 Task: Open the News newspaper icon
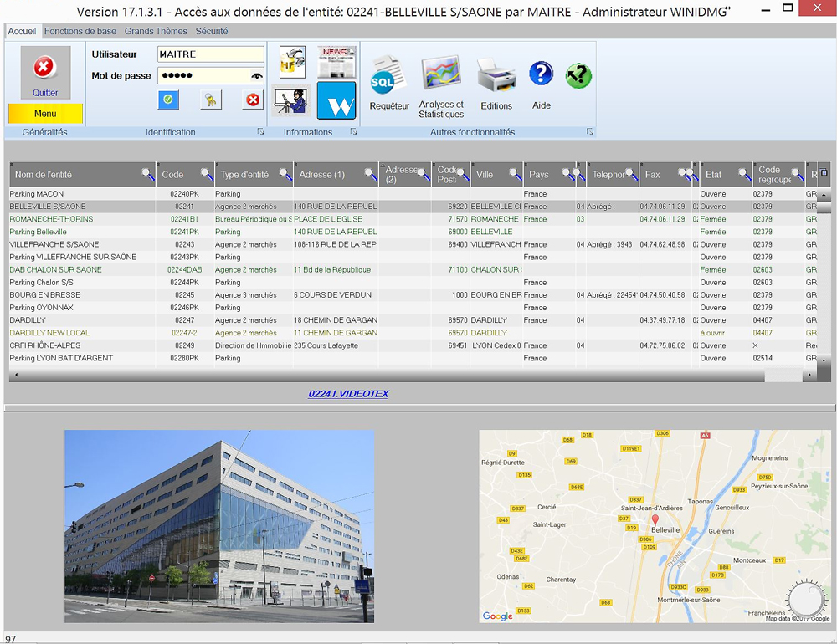coord(336,62)
